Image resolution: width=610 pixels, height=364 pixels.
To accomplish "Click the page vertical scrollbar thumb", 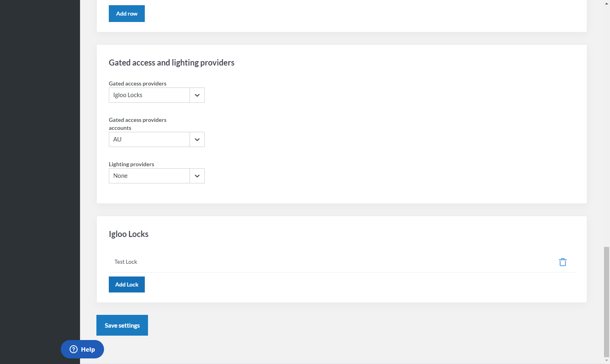I will (x=606, y=302).
